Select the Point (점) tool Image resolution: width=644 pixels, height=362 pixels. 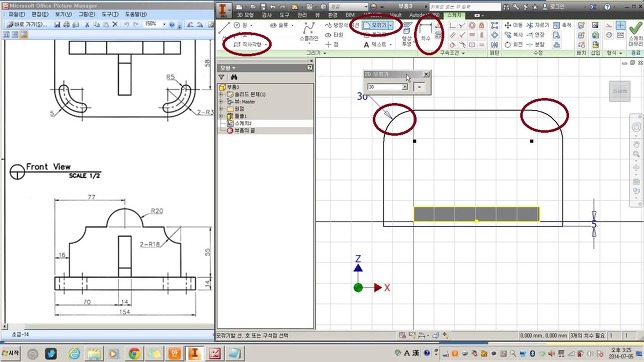pyautogui.click(x=332, y=44)
